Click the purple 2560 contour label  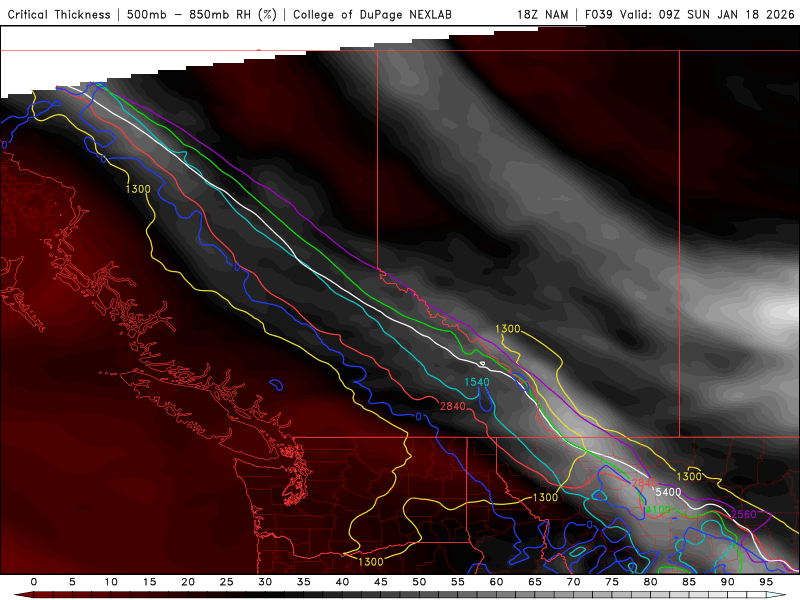744,514
